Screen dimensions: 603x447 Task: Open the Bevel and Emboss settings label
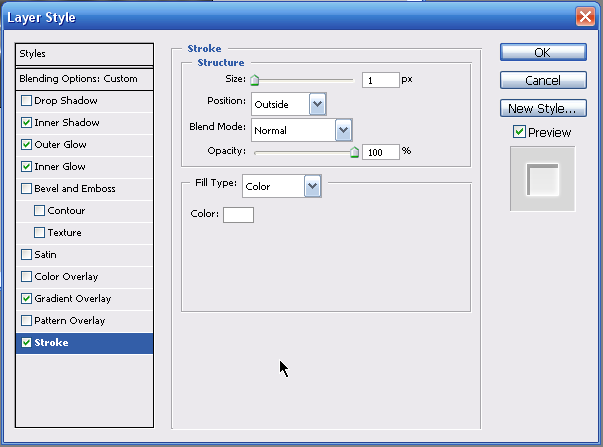point(75,188)
